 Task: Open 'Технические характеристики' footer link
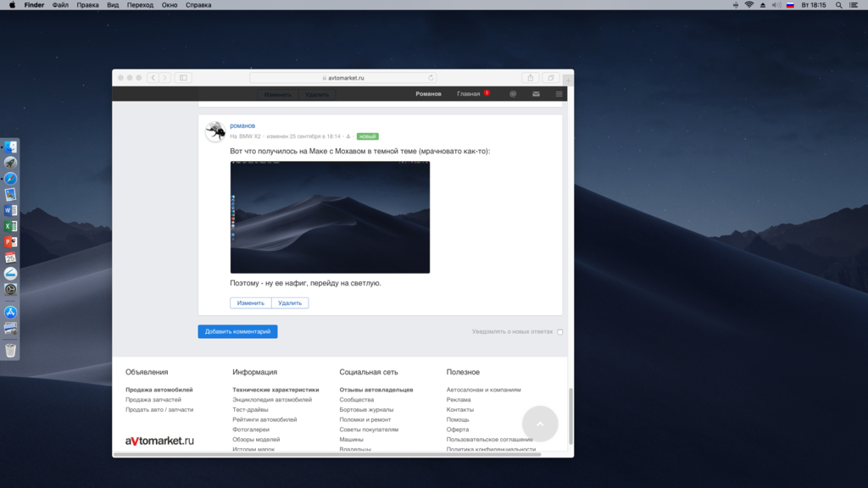pyautogui.click(x=275, y=390)
